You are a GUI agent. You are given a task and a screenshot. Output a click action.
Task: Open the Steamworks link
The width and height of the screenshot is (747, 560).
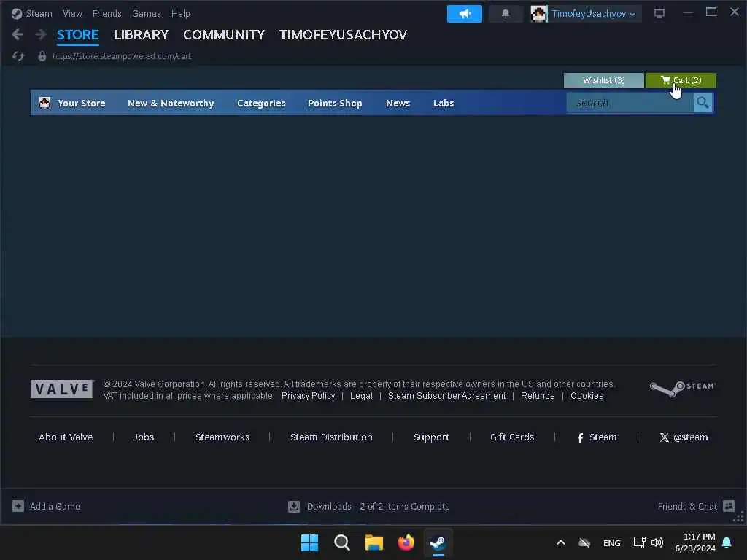tap(222, 437)
